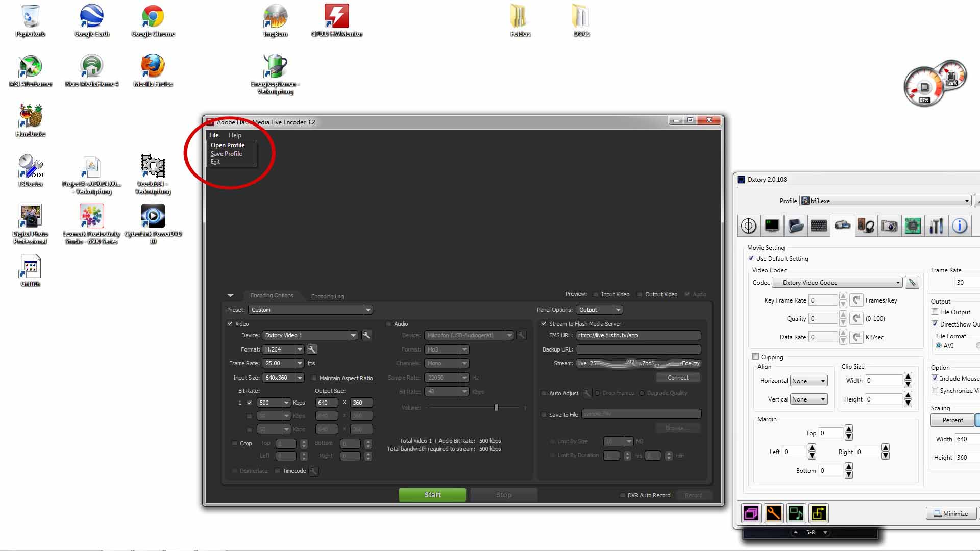980x551 pixels.
Task: Toggle Use Default Setting checkbox
Action: click(751, 258)
